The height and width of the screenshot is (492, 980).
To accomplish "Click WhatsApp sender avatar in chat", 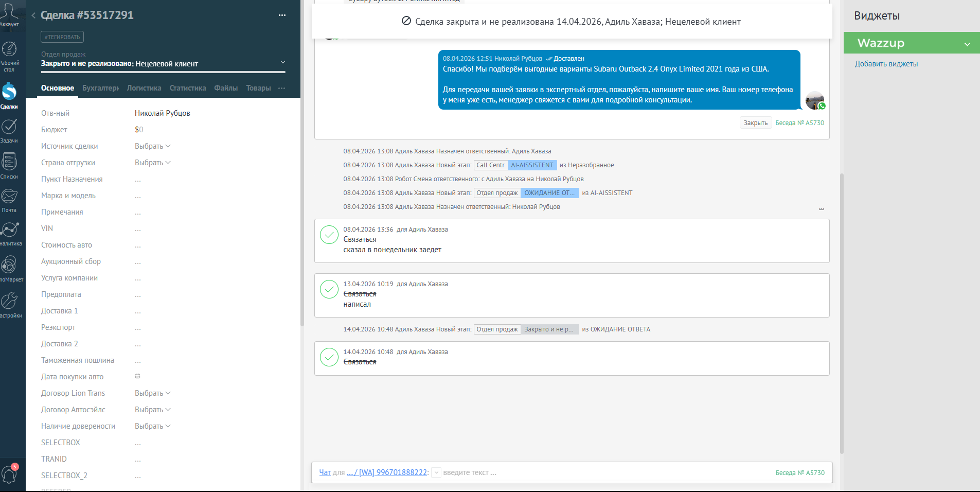I will [x=815, y=100].
